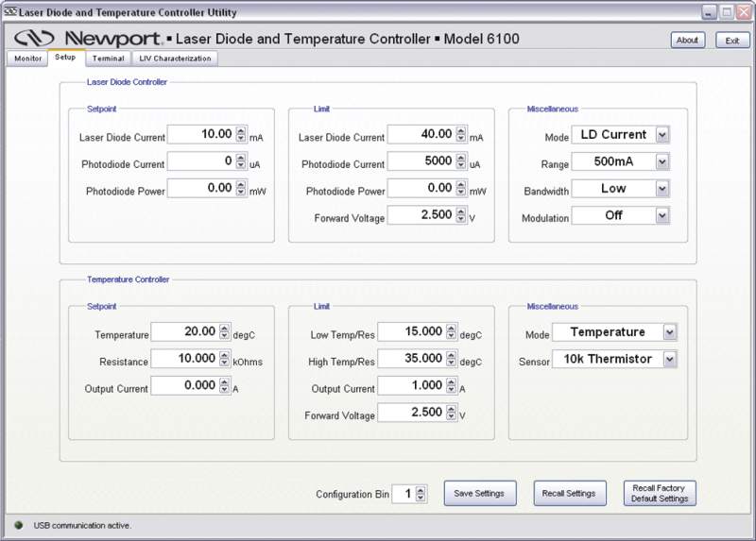Open the LD Current mode dropdown
Screen dimensions: 756x541
coord(661,135)
